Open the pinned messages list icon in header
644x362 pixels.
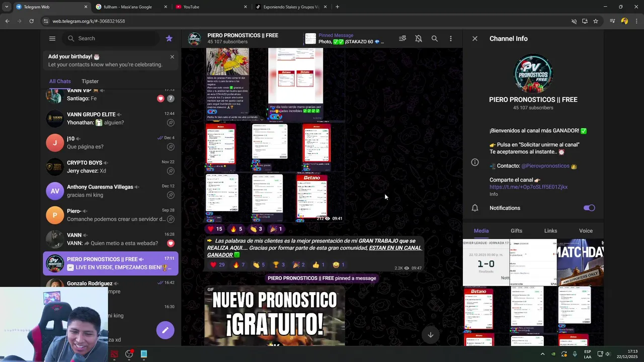403,38
